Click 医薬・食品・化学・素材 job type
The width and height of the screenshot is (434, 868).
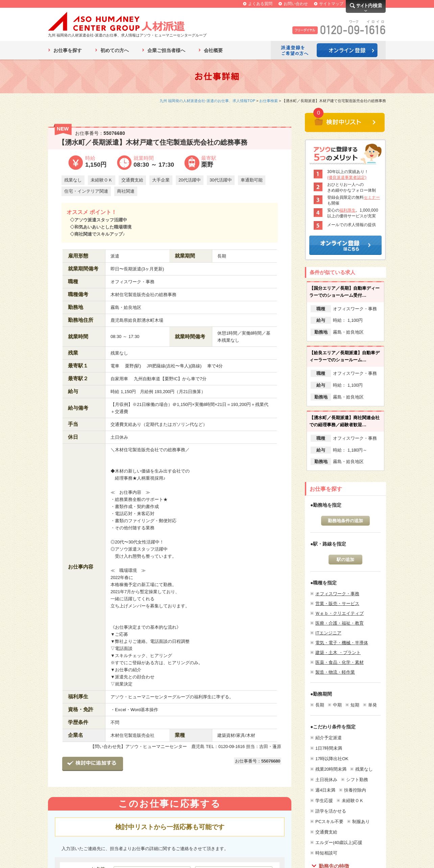click(339, 662)
